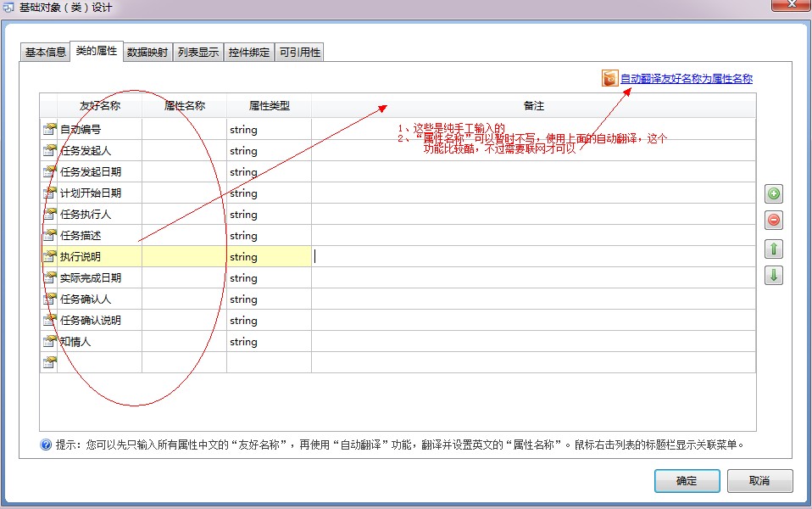Click the string type cell for 任务确认人
Screen dimensions: 812x509
268,299
